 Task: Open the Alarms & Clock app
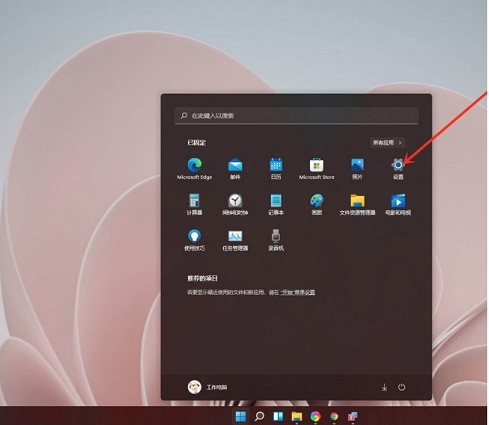(x=235, y=204)
